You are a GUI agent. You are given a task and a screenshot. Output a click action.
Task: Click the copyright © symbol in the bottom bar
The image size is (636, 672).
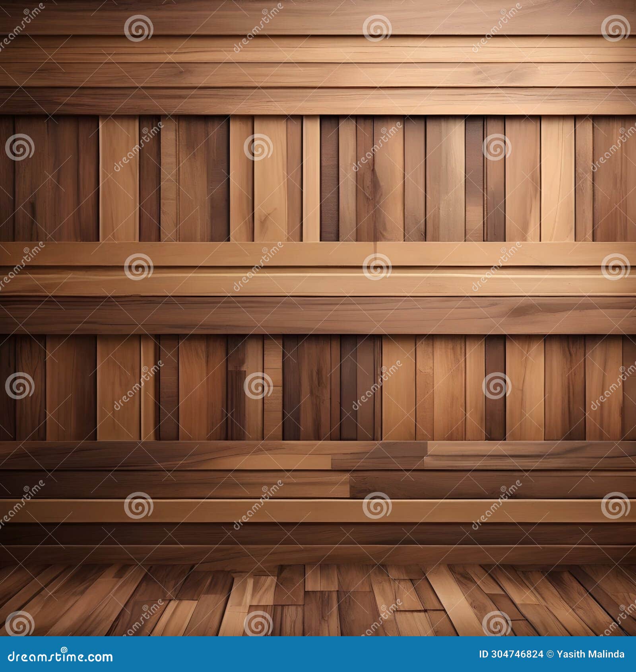551,654
